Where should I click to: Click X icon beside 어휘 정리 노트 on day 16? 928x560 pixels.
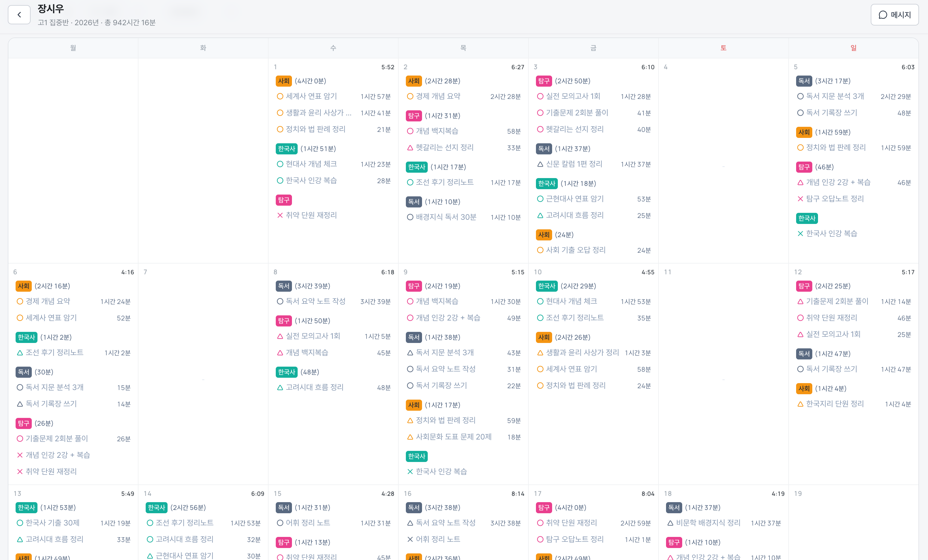[x=410, y=539]
